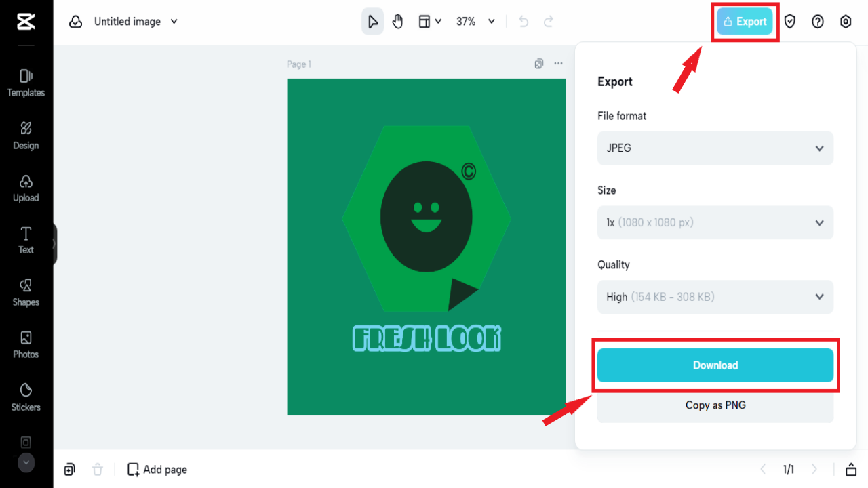Open the Untitled image title menu
This screenshot has height=488, width=868.
point(135,21)
